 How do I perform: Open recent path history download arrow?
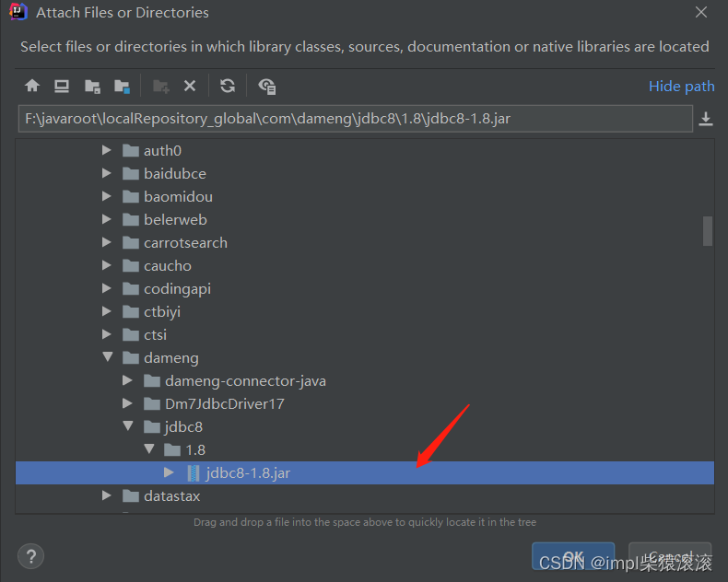point(706,119)
